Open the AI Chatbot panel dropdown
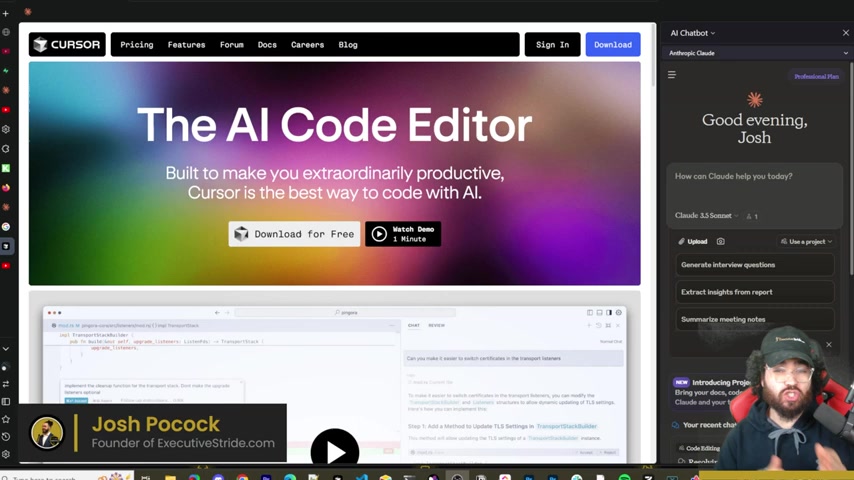The width and height of the screenshot is (854, 480). click(x=692, y=33)
